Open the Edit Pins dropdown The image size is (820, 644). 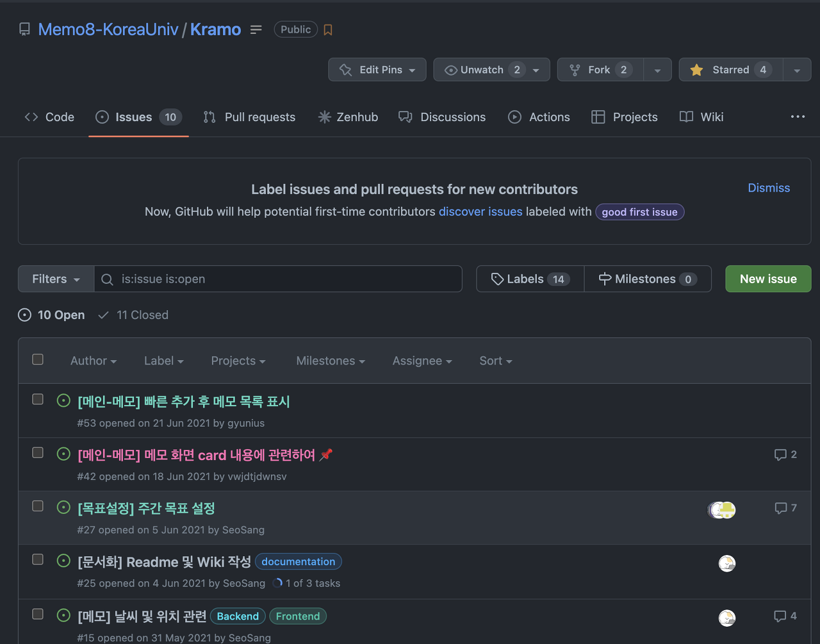click(377, 70)
